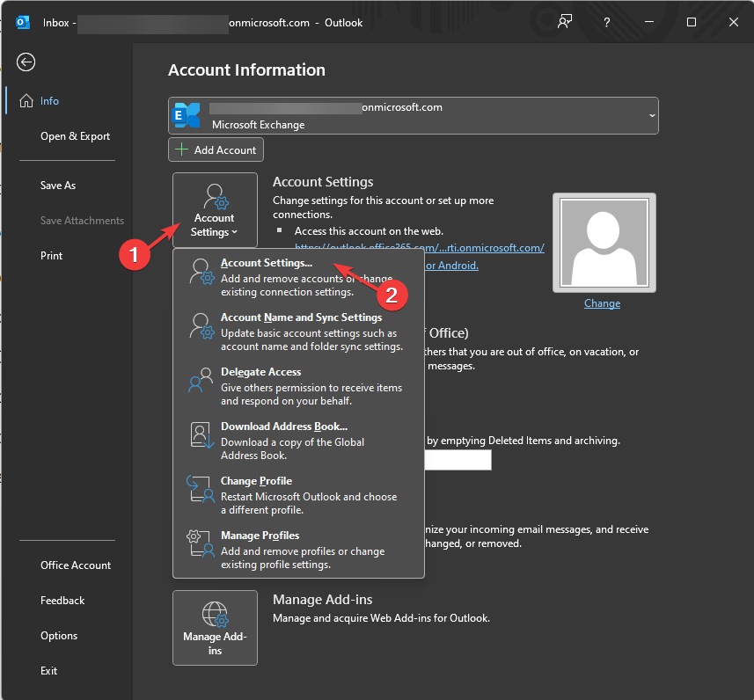Click the Download Address Book icon
Image resolution: width=754 pixels, height=700 pixels.
[x=201, y=435]
